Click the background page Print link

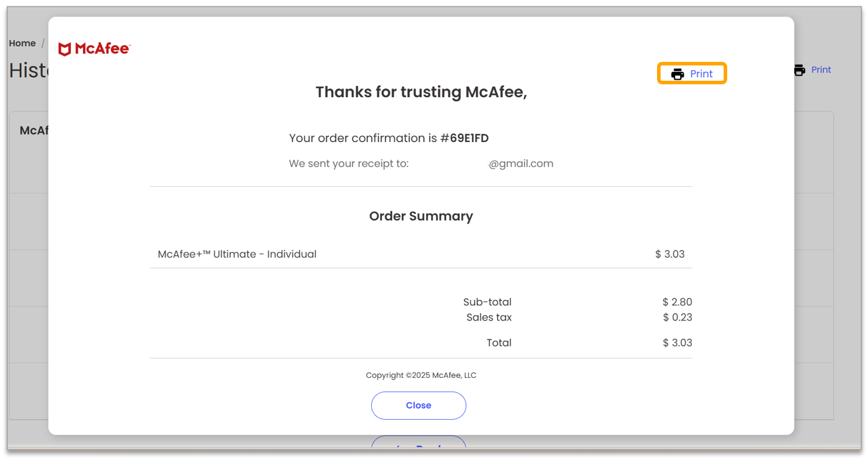coord(821,70)
